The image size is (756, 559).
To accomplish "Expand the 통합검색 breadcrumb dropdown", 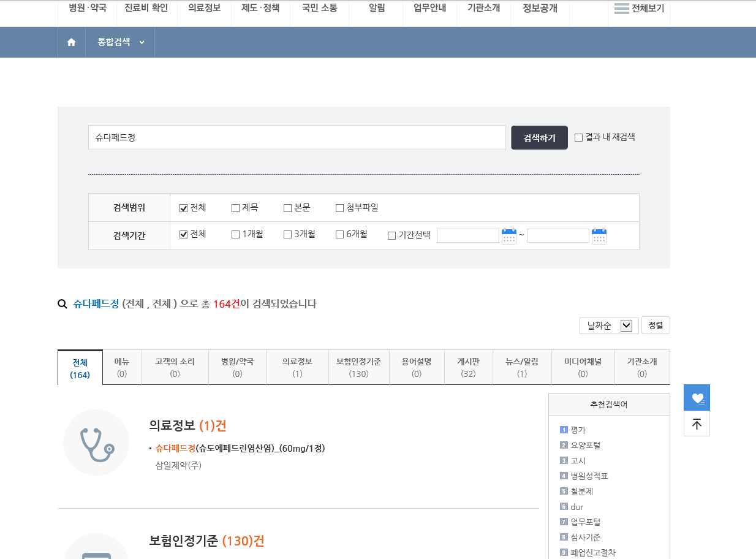I will pos(121,42).
